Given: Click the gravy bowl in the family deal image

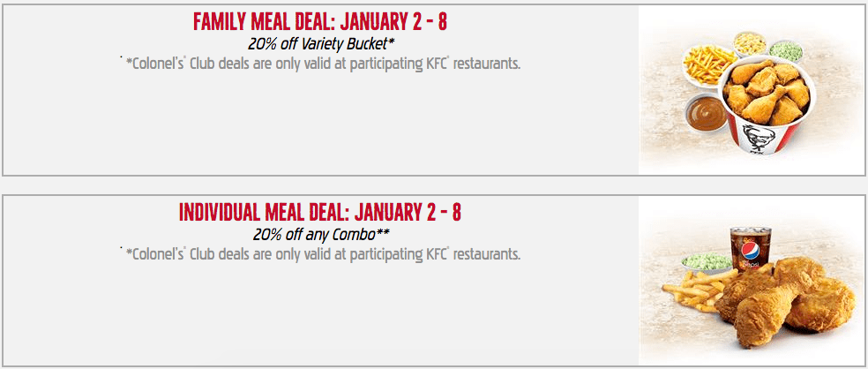Looking at the screenshot, I should (x=706, y=112).
